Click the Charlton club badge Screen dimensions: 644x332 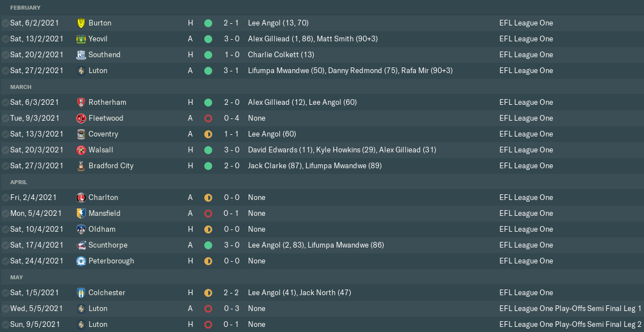(81, 198)
